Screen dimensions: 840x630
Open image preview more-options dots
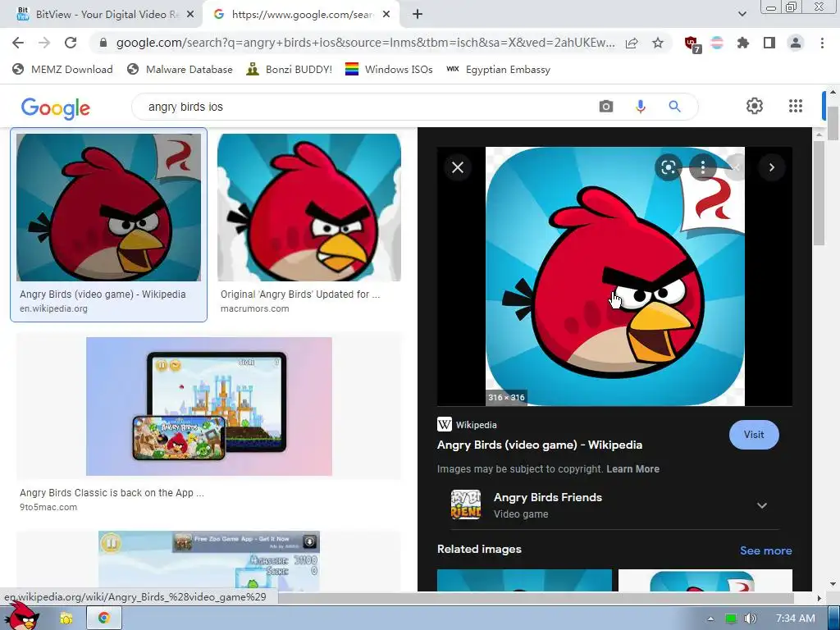tap(703, 167)
